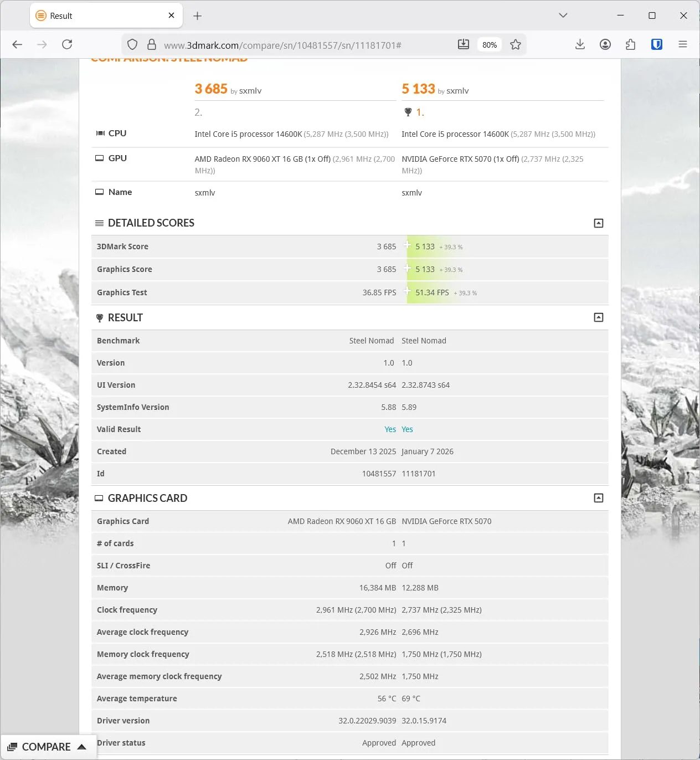Click the address bar URL
This screenshot has width=700, height=760.
pos(282,45)
